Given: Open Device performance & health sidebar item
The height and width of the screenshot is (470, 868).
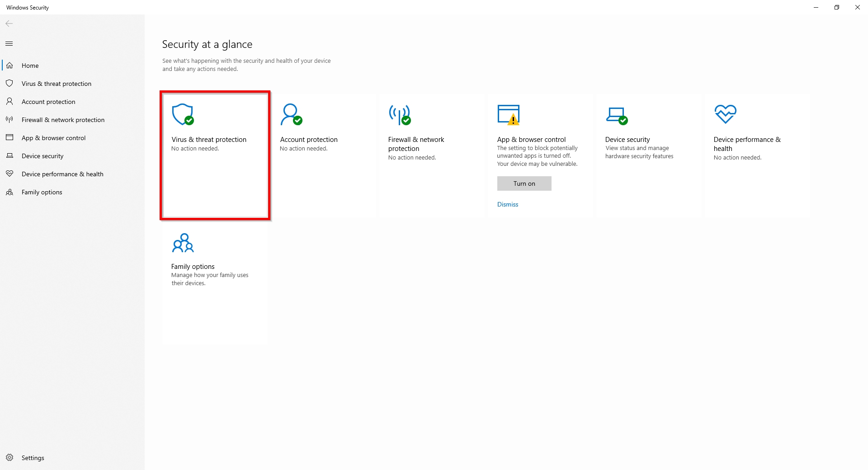Looking at the screenshot, I should (x=72, y=174).
